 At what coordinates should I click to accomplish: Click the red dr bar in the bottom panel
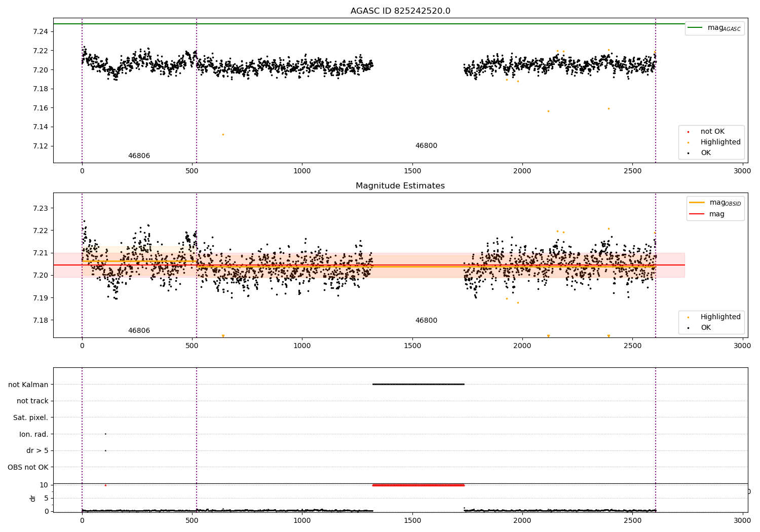[x=418, y=485]
